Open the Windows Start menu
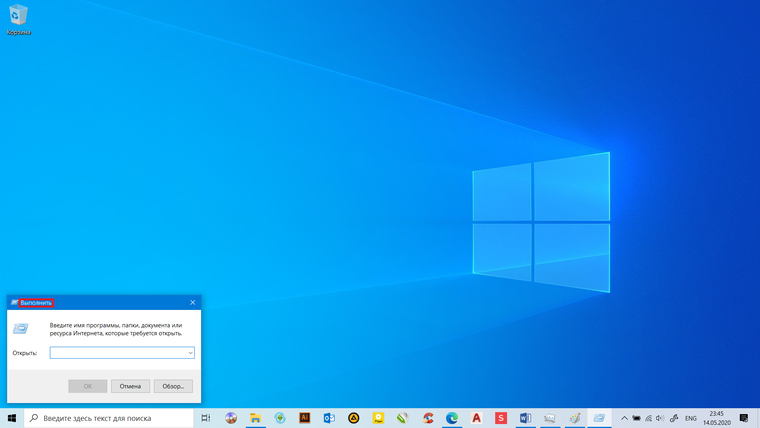Image resolution: width=760 pixels, height=428 pixels. 12,418
